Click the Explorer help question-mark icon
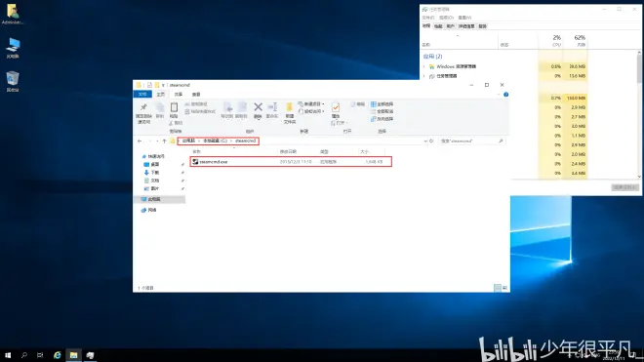Image resolution: width=644 pixels, height=362 pixels. click(x=506, y=95)
